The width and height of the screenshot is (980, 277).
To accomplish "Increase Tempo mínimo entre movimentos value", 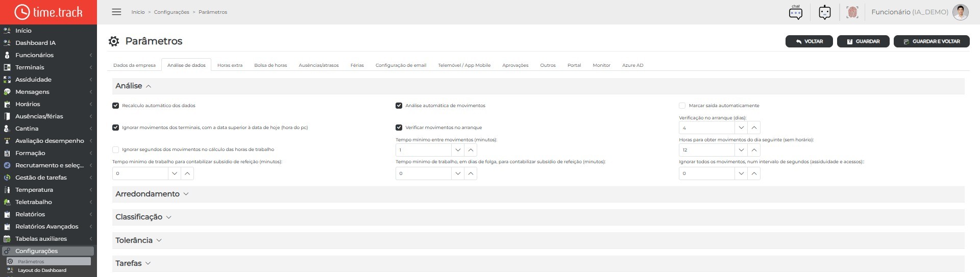I will [471, 150].
